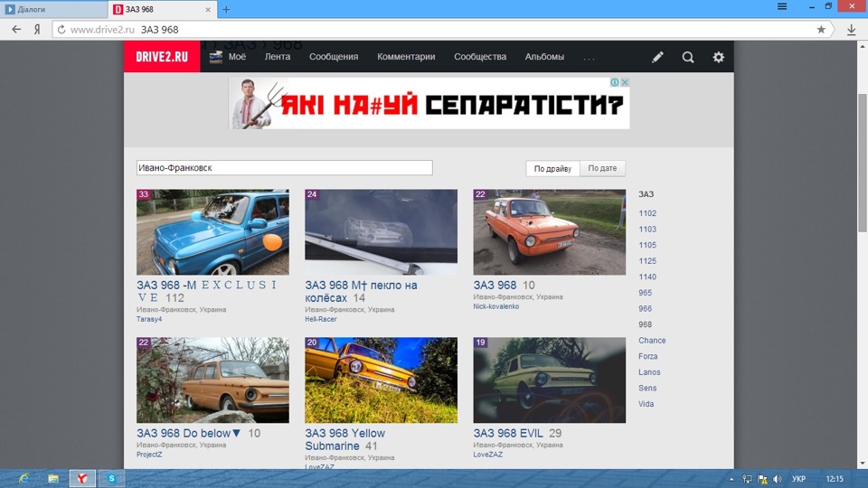Select model 965 in sidebar
The image size is (868, 488).
tap(645, 293)
